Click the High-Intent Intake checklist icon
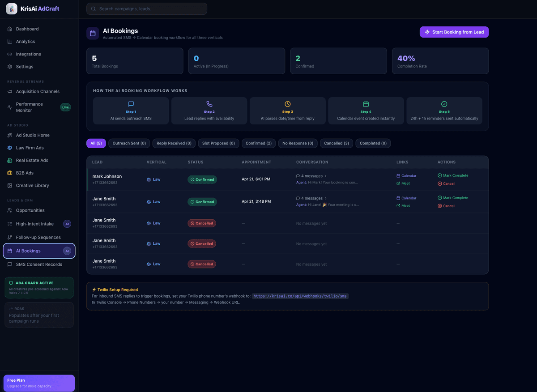The image size is (537, 392). coord(10,224)
